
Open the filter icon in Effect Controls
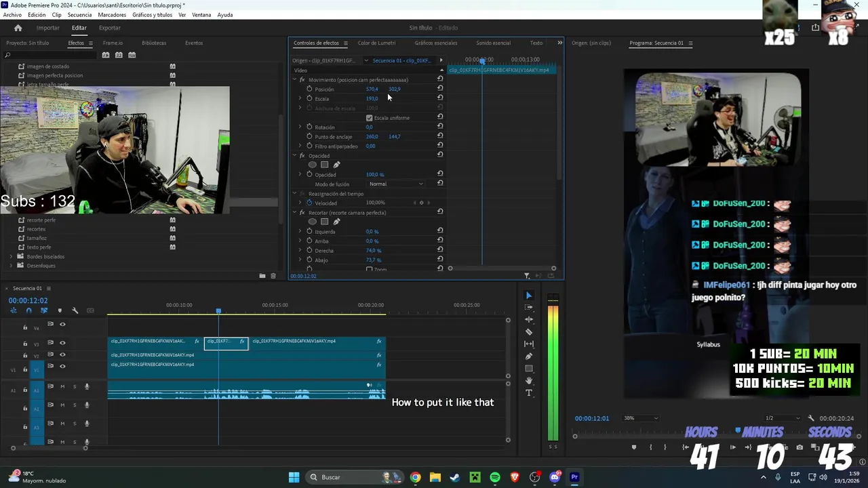click(527, 276)
